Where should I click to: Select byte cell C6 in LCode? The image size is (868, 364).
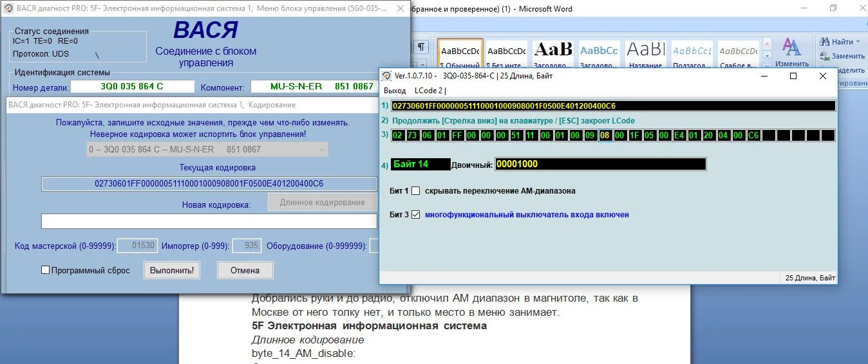[x=753, y=136]
